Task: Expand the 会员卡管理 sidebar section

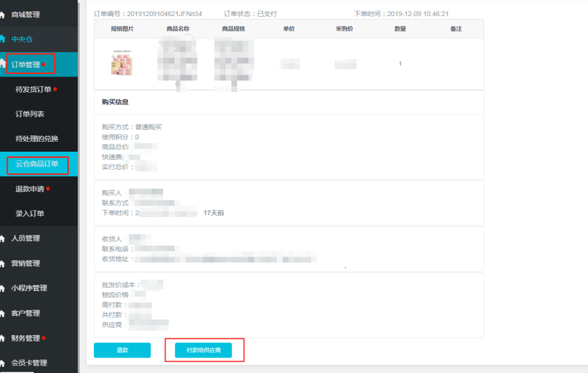Action: click(x=29, y=363)
